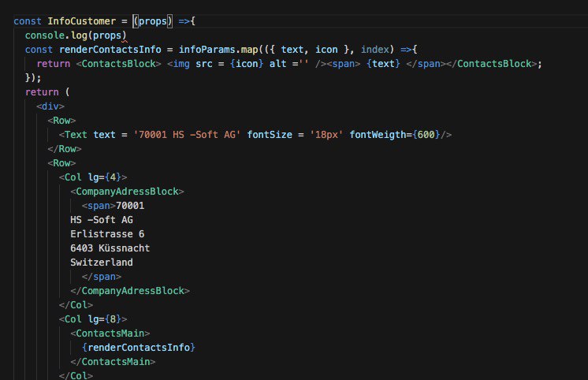Click the opening CompanyAdressBlock tag
Image resolution: width=588 pixels, height=380 pixels.
click(x=127, y=192)
